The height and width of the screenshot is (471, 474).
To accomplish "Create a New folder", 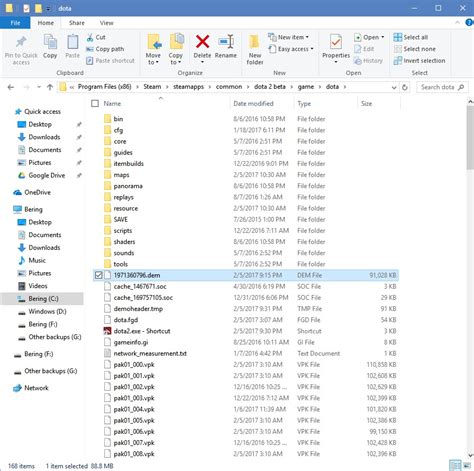I will coord(255,49).
